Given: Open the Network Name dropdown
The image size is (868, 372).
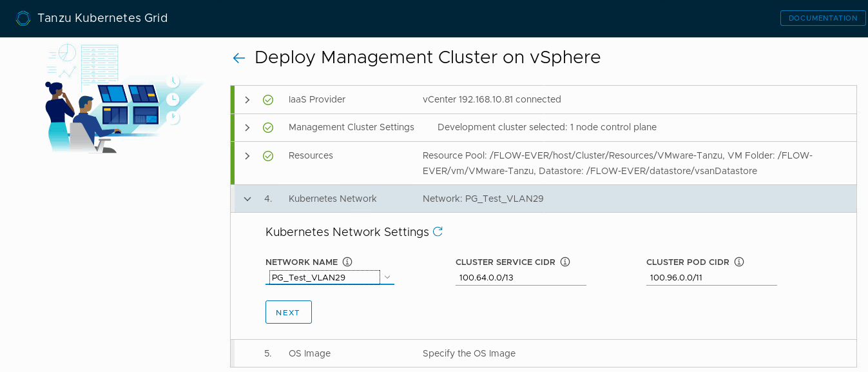Looking at the screenshot, I should (x=330, y=277).
